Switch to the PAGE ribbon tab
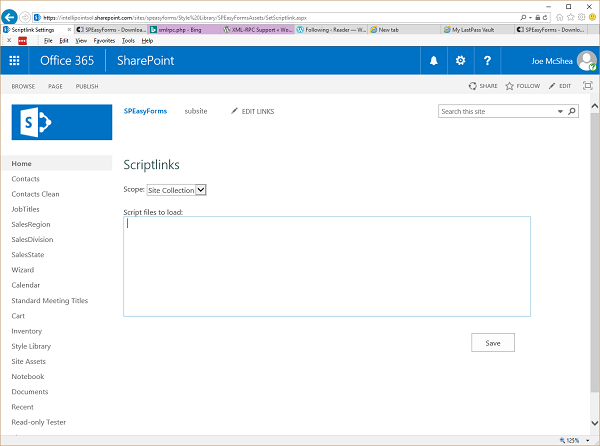The width and height of the screenshot is (600, 446). point(55,86)
